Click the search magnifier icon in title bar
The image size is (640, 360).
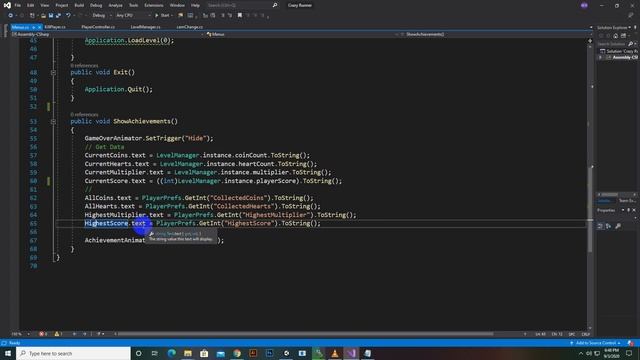click(x=275, y=5)
